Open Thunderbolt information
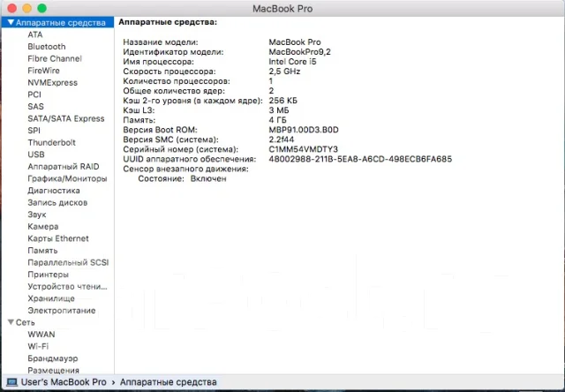 (51, 142)
